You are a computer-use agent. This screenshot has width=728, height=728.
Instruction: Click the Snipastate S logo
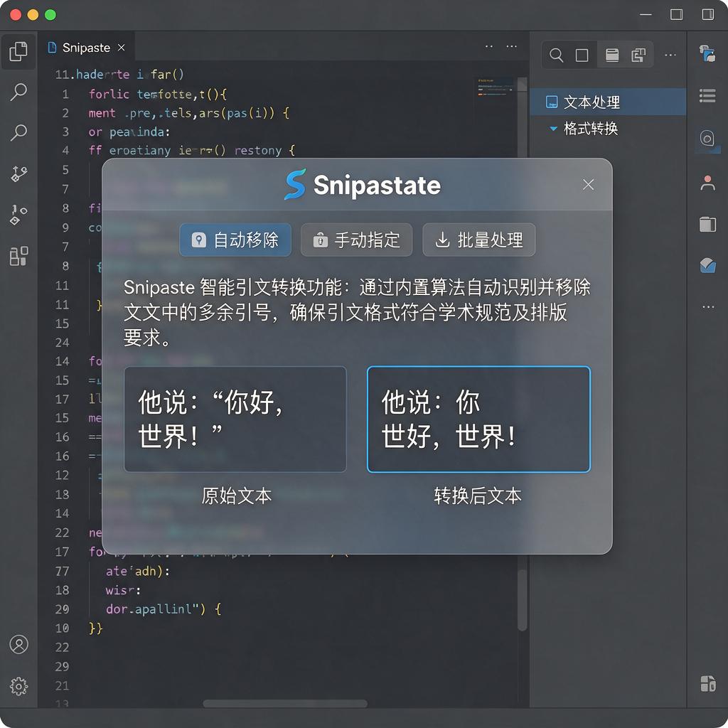(x=295, y=184)
